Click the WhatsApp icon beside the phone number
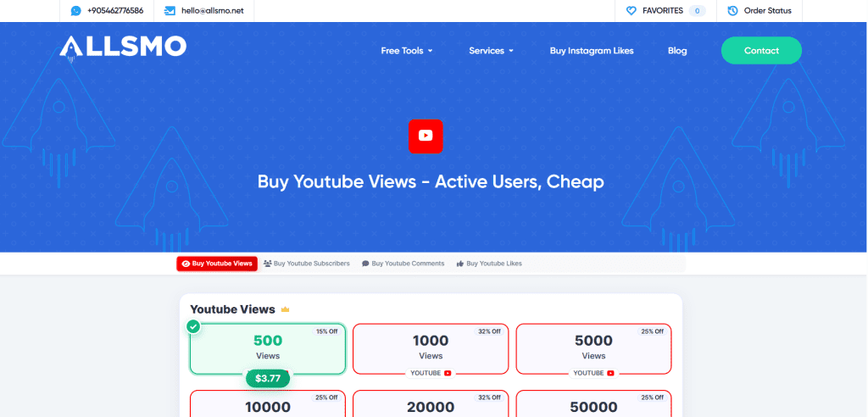868x417 pixels. click(x=75, y=10)
